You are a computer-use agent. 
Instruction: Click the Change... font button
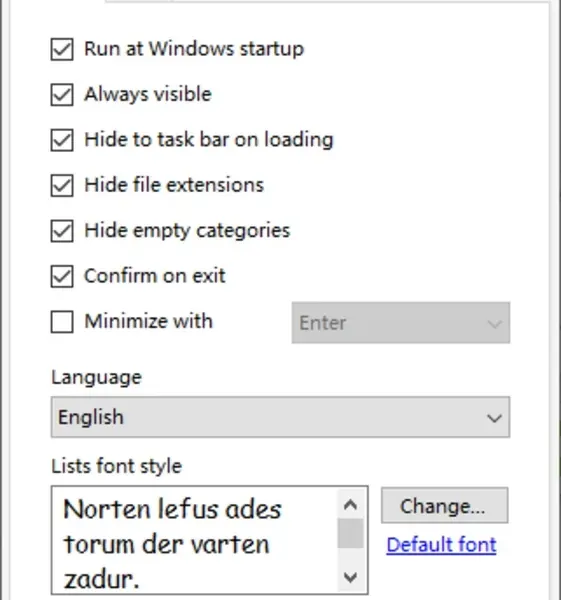tap(445, 505)
